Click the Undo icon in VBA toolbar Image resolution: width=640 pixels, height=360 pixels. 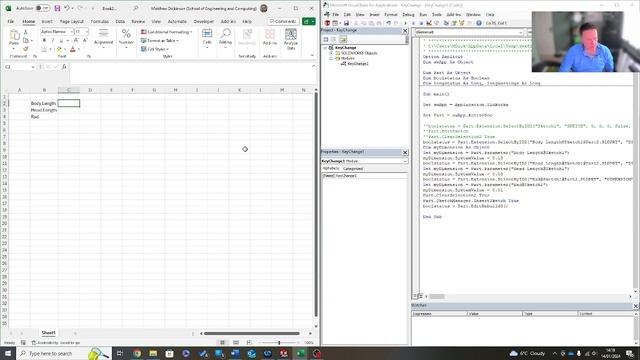(x=389, y=23)
